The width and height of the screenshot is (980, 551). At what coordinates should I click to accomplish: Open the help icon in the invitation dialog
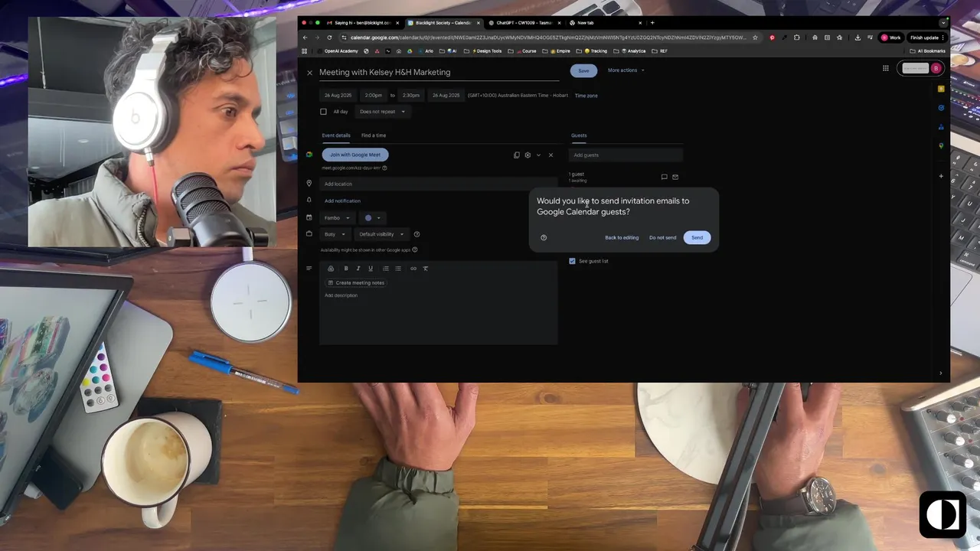(x=544, y=237)
